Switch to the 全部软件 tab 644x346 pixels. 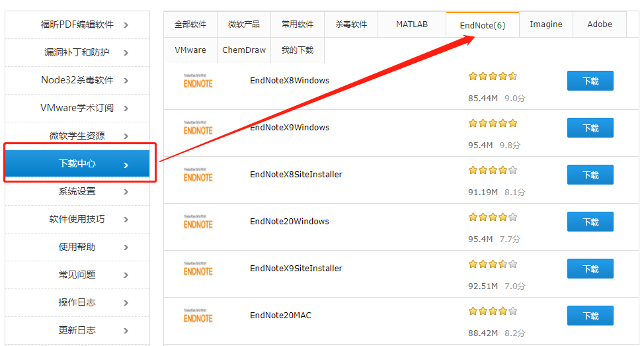[x=190, y=24]
